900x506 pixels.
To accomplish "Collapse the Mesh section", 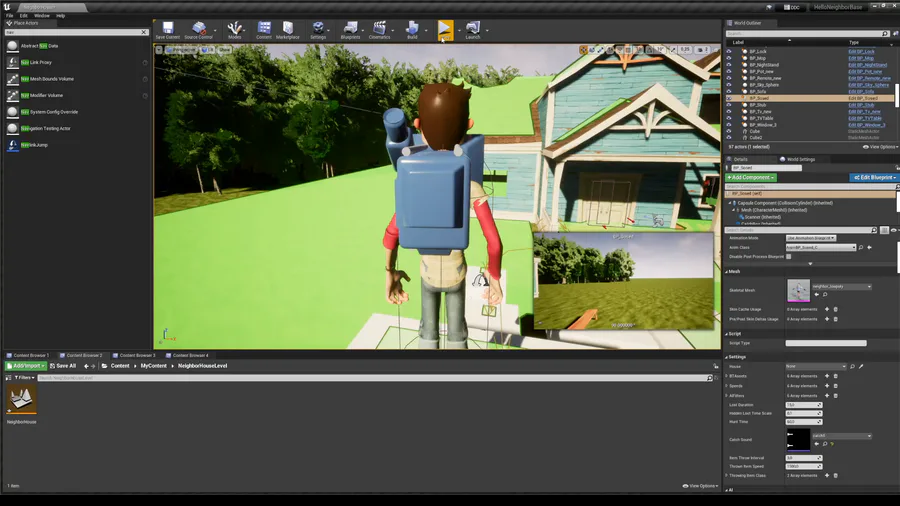I will 727,271.
